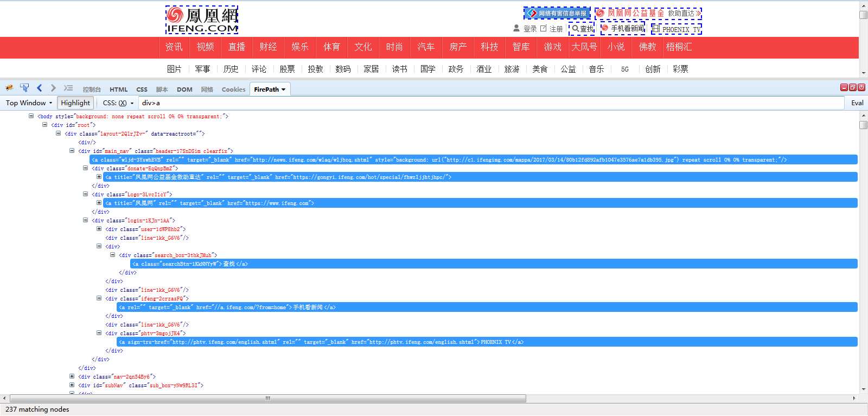Screen dimensions: 868x416
Task: Open the Top Window dropdown
Action: coord(29,103)
